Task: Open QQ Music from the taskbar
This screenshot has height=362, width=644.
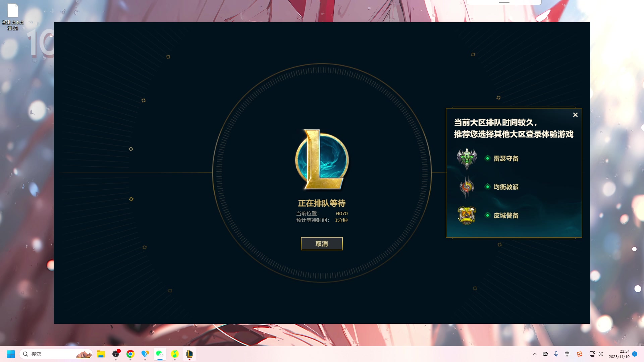Action: [175, 354]
